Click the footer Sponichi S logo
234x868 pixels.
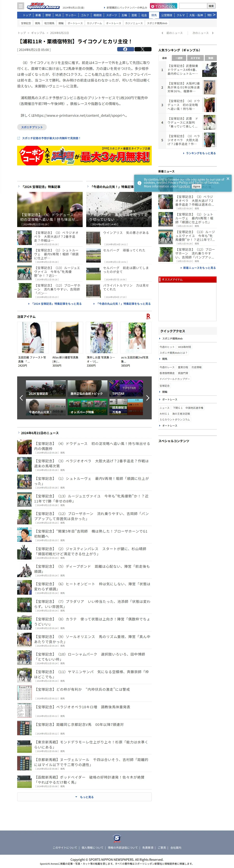point(117,838)
